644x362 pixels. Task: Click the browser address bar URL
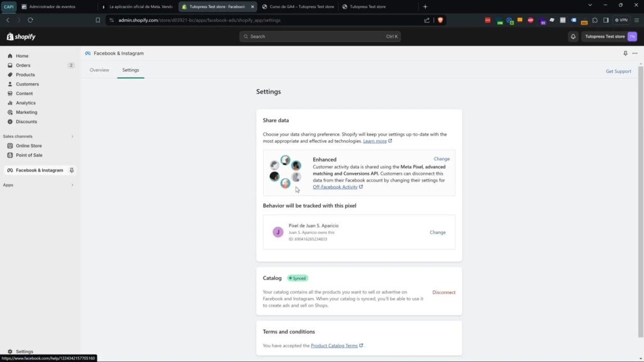tap(199, 20)
